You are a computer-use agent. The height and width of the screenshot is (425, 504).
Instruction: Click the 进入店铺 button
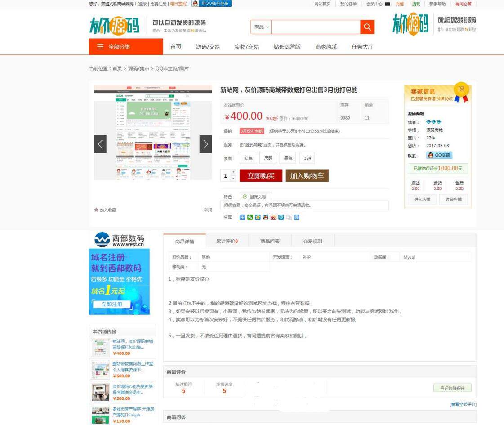[422, 199]
